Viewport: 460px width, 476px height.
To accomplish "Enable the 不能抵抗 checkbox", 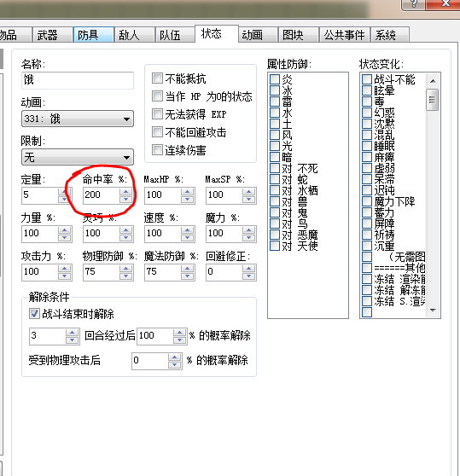I will tap(157, 78).
